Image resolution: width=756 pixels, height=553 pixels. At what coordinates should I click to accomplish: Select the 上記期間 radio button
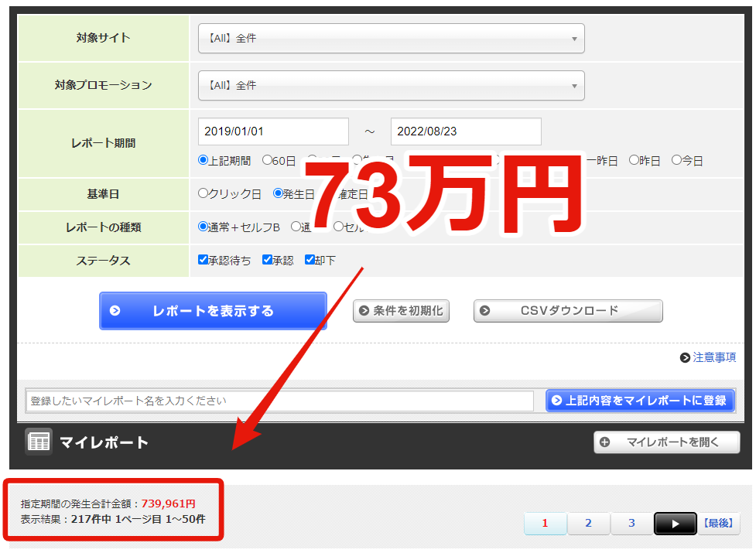(203, 160)
